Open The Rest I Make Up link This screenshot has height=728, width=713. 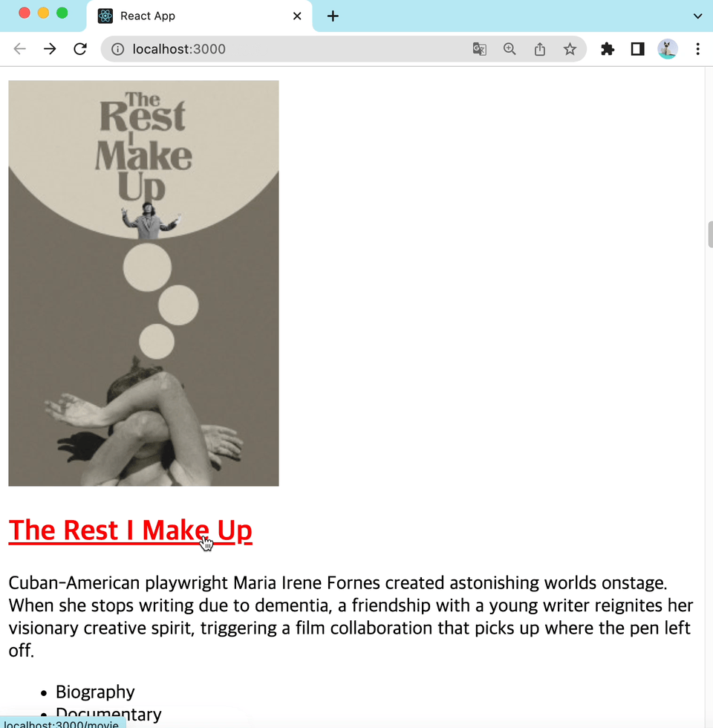[x=131, y=530]
